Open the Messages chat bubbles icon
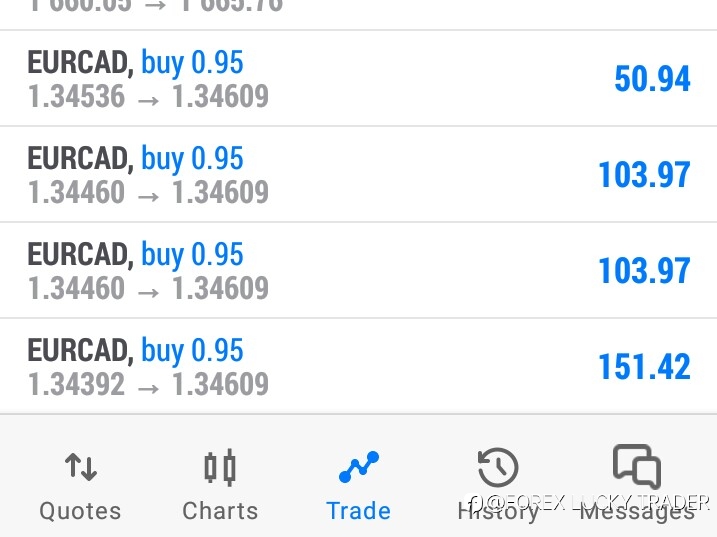 (637, 466)
